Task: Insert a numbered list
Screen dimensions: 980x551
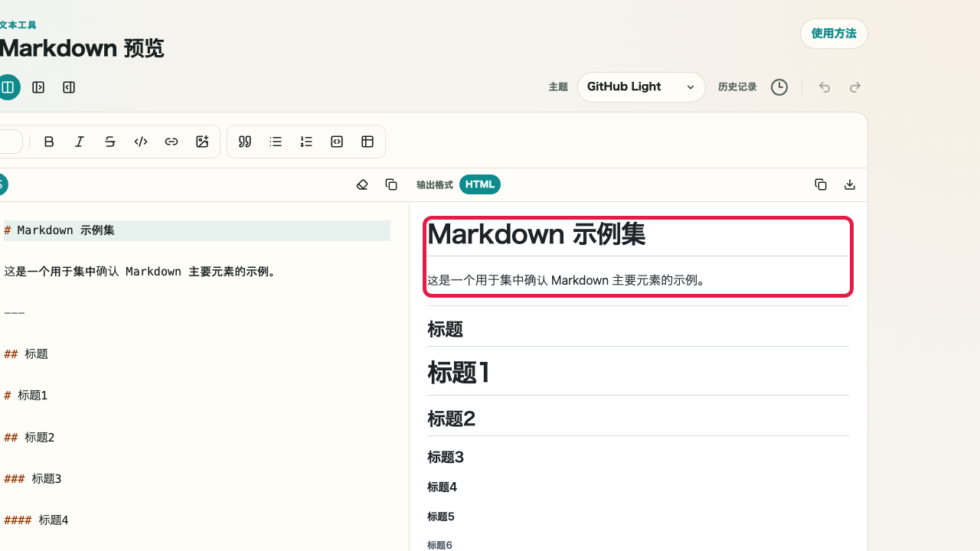Action: coord(306,142)
